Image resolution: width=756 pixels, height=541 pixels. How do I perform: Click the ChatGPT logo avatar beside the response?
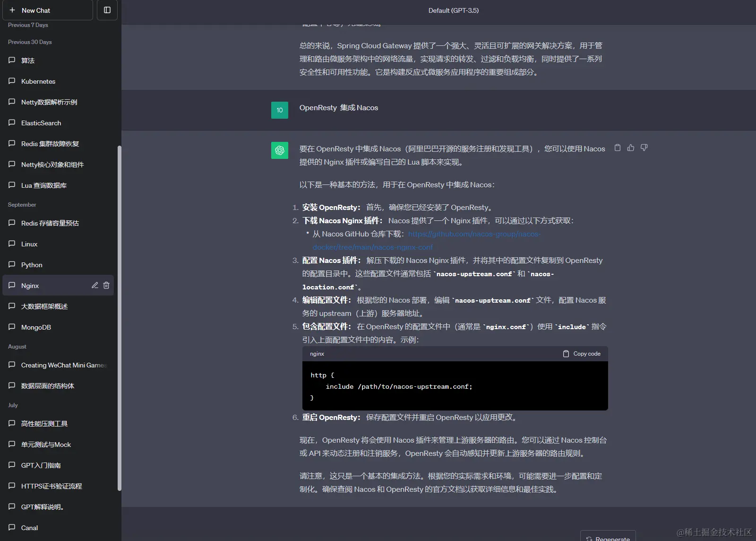(280, 150)
